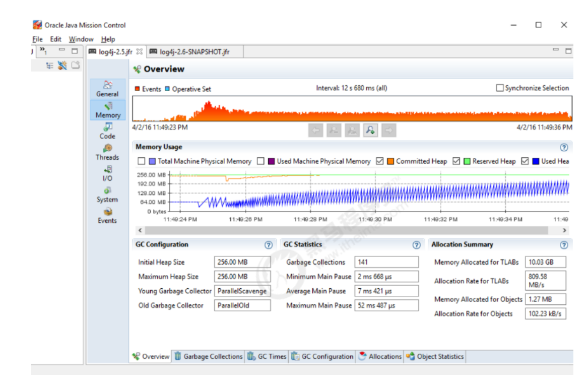
Task: Switch to GC Configuration bottom tab
Action: tap(322, 356)
